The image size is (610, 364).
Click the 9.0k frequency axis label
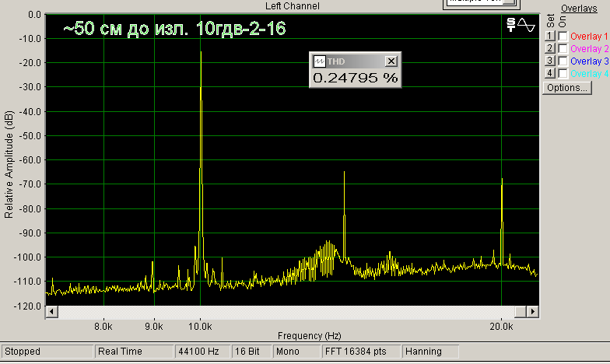click(154, 327)
